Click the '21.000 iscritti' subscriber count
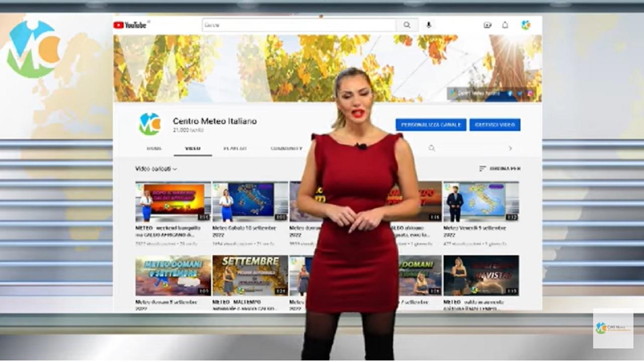Image resolution: width=644 pixels, height=362 pixels. (x=187, y=130)
